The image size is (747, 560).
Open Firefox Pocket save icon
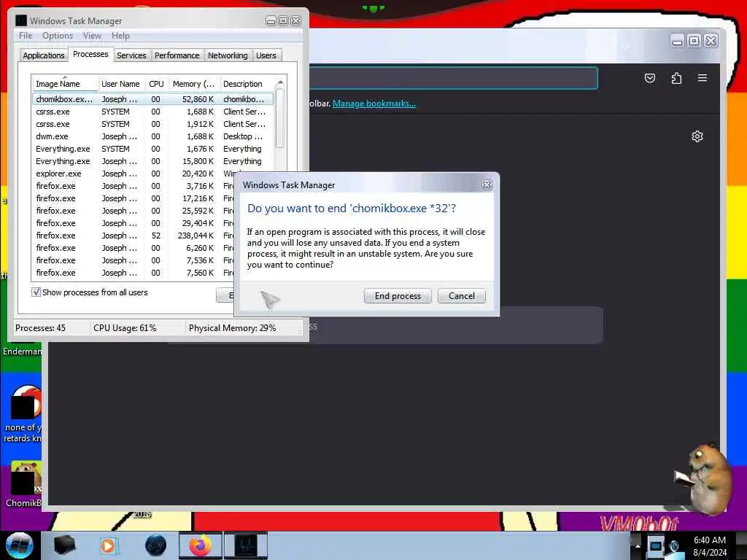click(650, 78)
